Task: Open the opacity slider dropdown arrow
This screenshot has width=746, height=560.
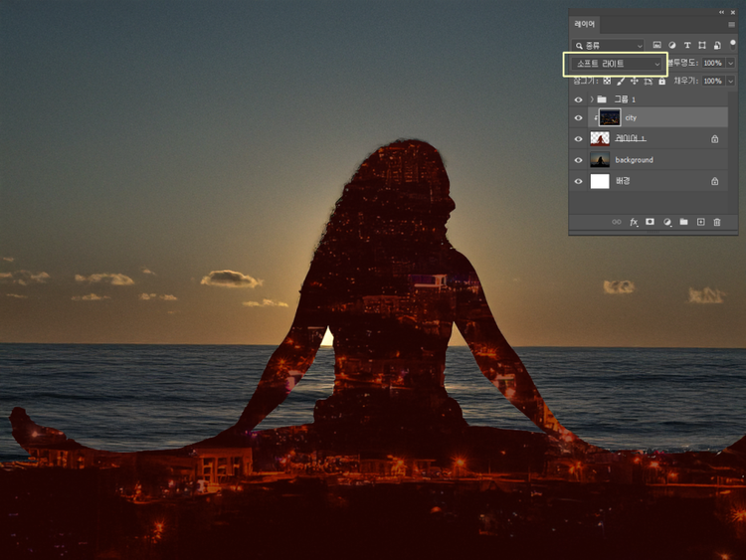Action: (x=731, y=64)
